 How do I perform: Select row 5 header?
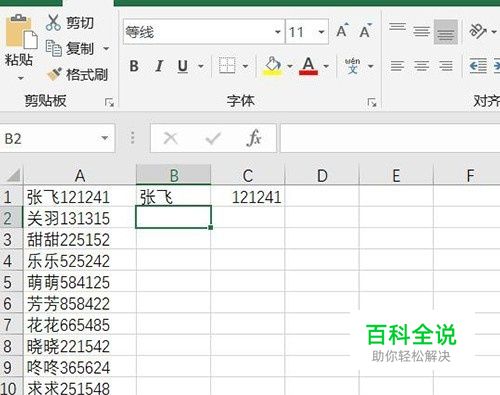coord(11,282)
